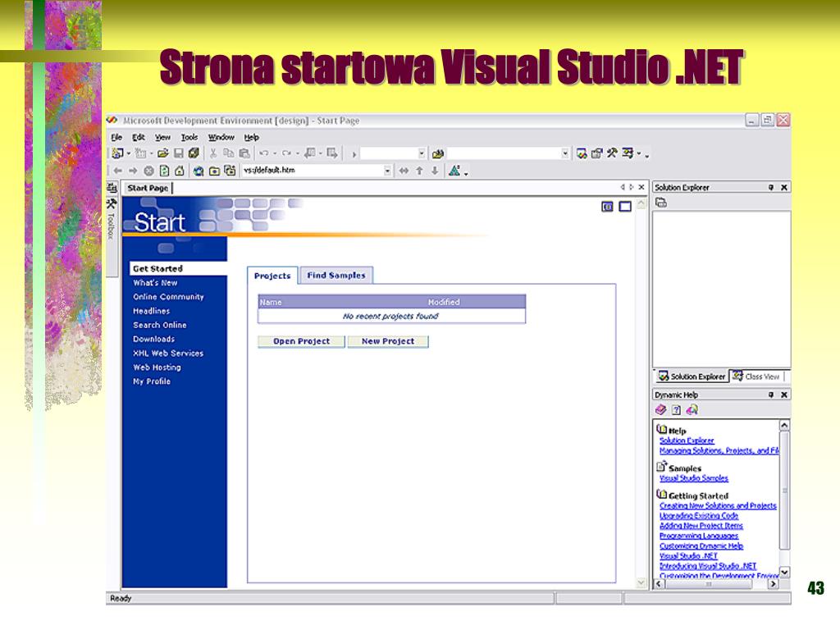Image resolution: width=840 pixels, height=630 pixels.
Task: Switch to the Find Samples tab
Action: tap(336, 275)
